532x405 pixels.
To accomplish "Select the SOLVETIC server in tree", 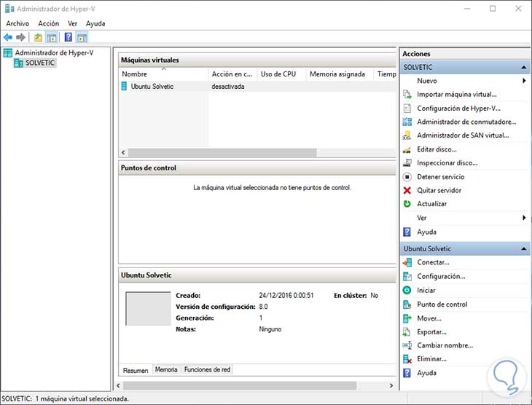I will [39, 63].
